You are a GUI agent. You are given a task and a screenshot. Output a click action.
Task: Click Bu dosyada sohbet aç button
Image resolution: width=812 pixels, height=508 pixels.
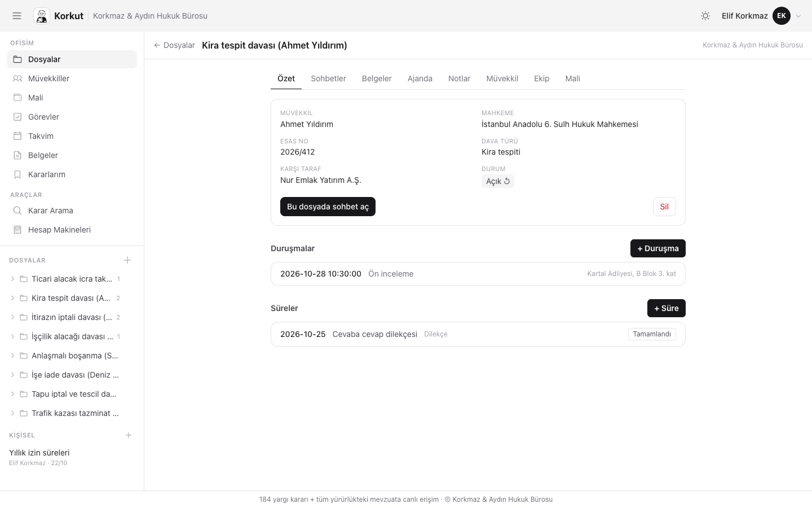tap(328, 207)
